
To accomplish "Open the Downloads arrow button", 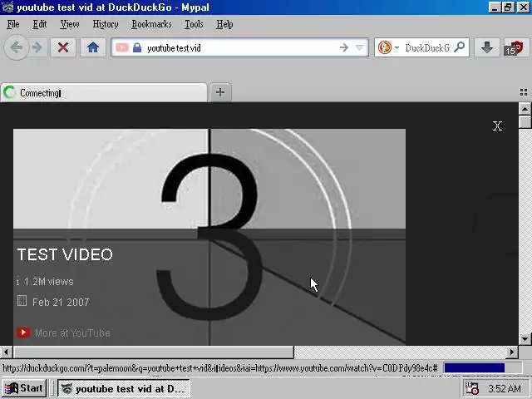I will [487, 47].
